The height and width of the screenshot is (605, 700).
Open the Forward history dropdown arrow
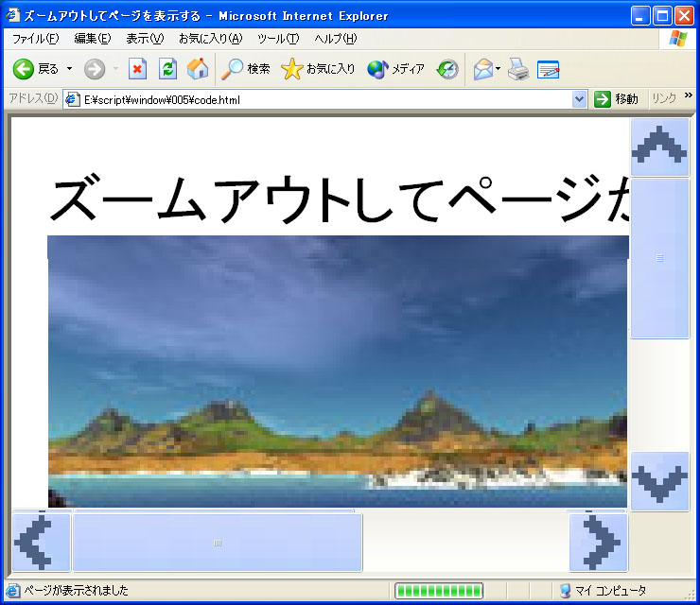115,69
